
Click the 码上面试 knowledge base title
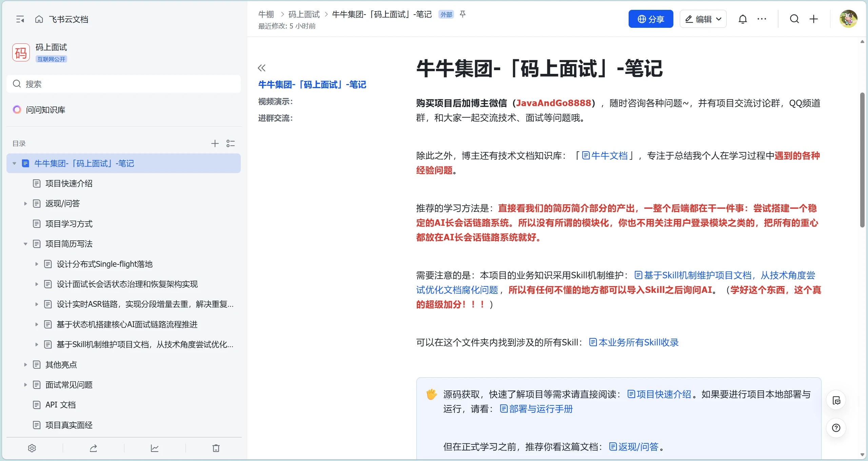click(x=51, y=47)
